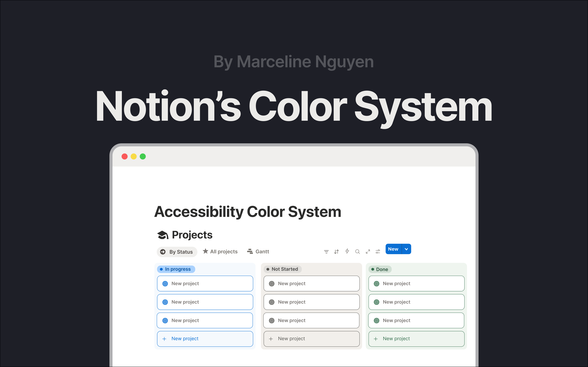
Task: Open search within the Projects database
Action: coord(357,251)
